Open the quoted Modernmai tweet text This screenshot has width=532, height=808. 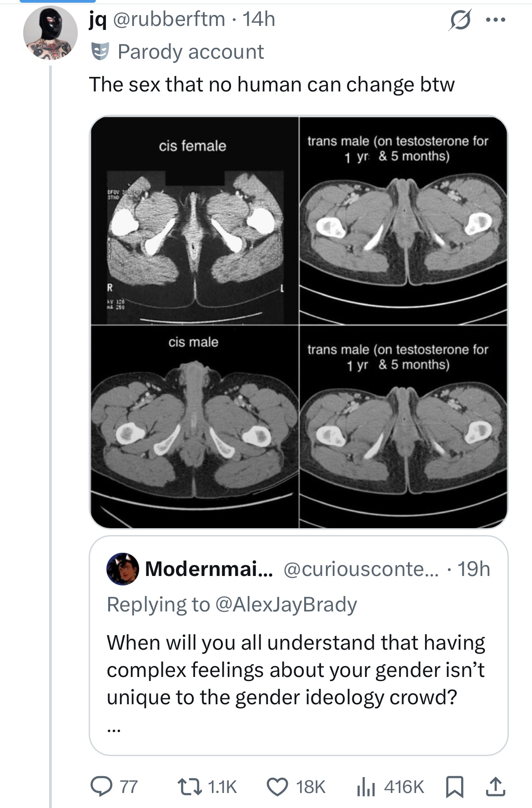(x=296, y=670)
